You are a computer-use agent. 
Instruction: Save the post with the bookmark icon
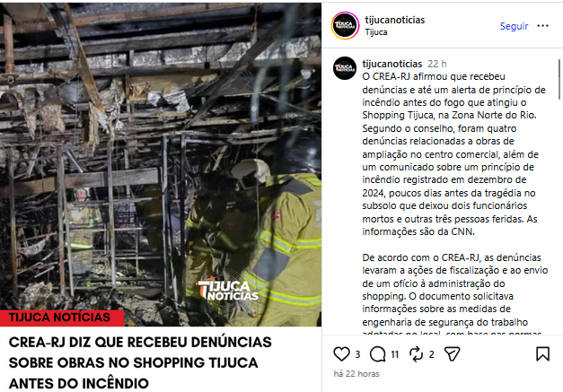pos(542,353)
